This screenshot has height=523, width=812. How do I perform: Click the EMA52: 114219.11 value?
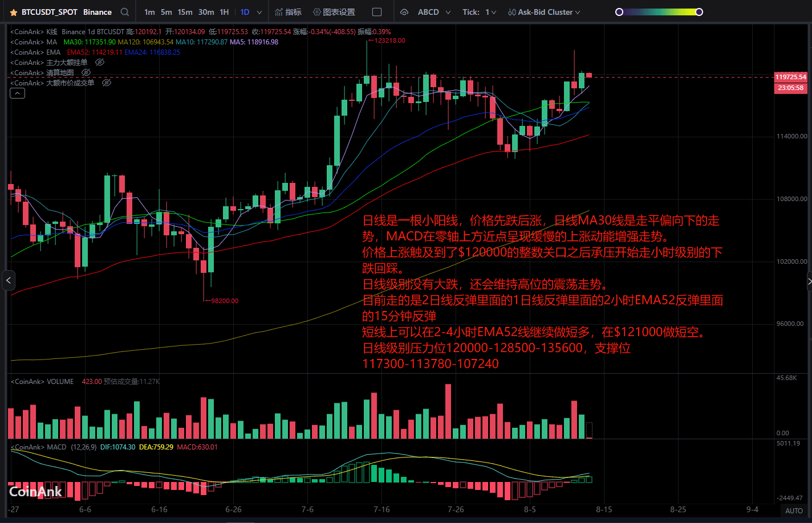(94, 52)
